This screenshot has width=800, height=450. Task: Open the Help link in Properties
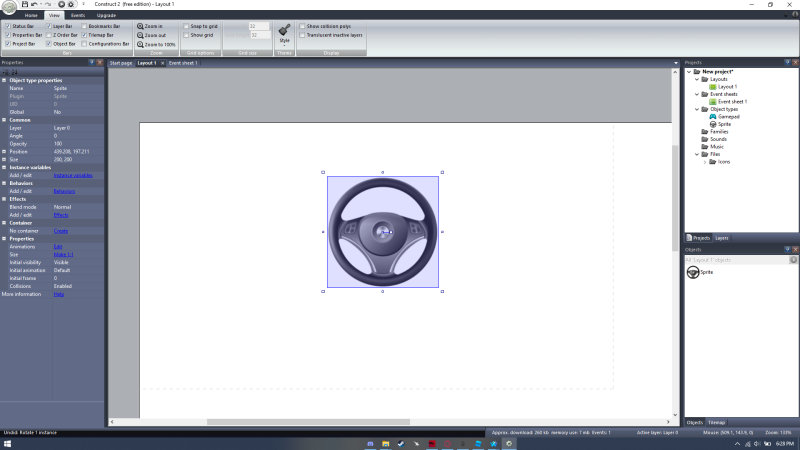click(59, 294)
